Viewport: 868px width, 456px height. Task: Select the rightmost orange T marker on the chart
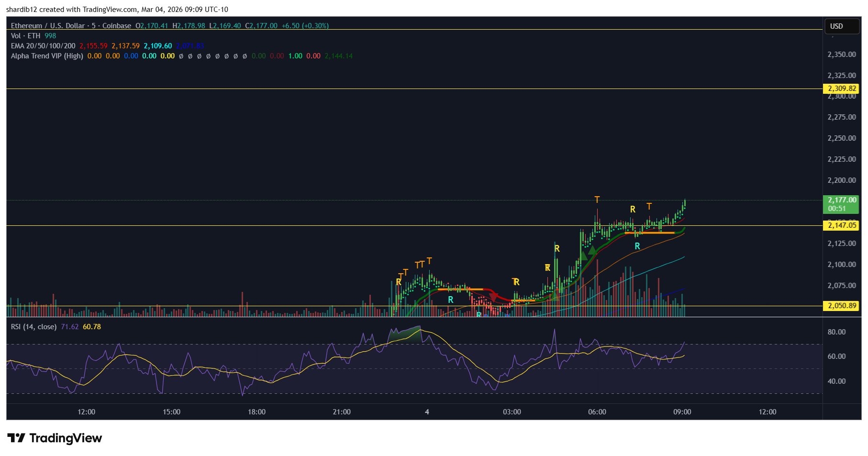(x=649, y=206)
